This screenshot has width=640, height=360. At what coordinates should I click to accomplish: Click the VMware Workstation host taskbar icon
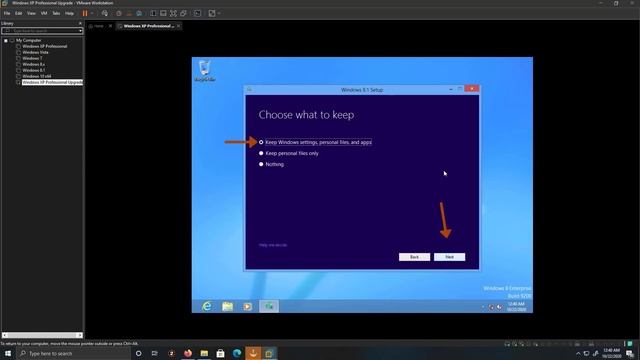269,353
